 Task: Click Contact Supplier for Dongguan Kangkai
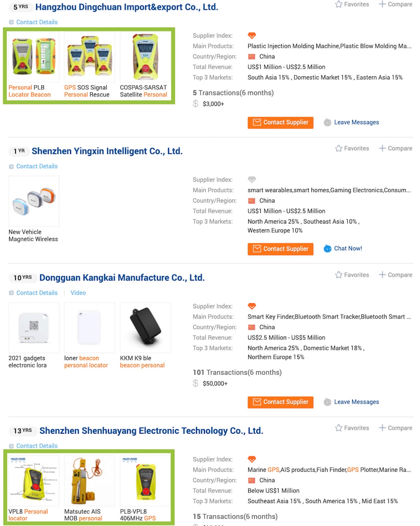[x=280, y=402]
